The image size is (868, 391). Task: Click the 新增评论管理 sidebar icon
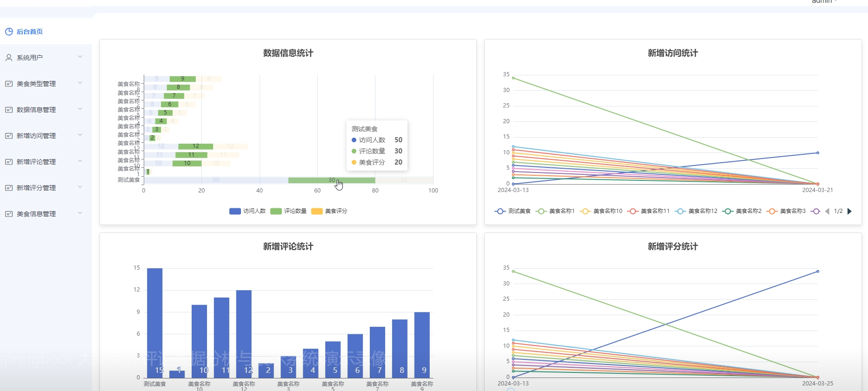[9, 162]
